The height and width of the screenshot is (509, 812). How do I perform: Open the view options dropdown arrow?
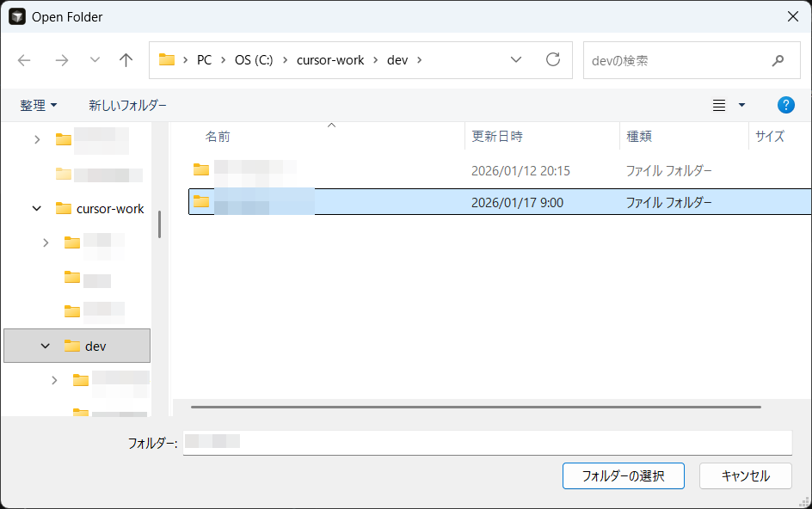click(741, 105)
